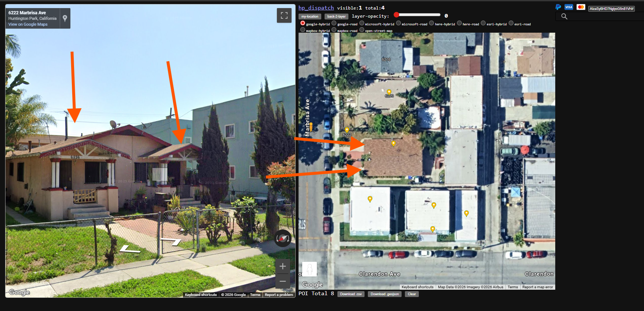Click the search magnifier icon
Screen dimensions: 644x311
click(x=564, y=17)
